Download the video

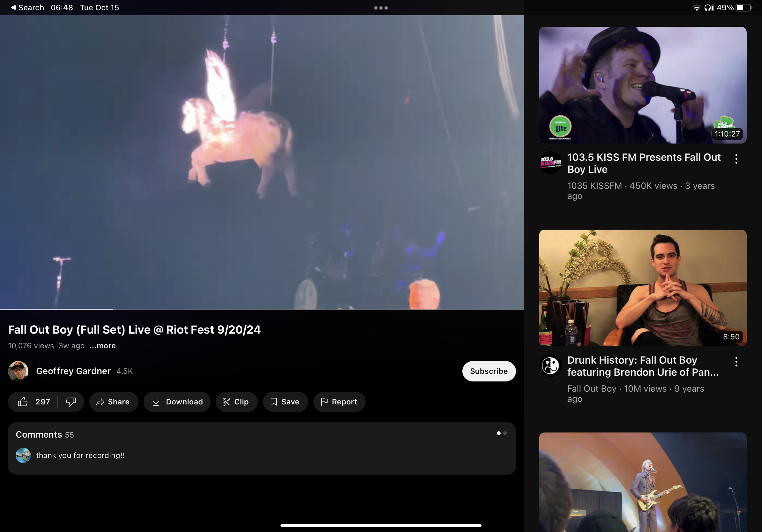tap(177, 402)
